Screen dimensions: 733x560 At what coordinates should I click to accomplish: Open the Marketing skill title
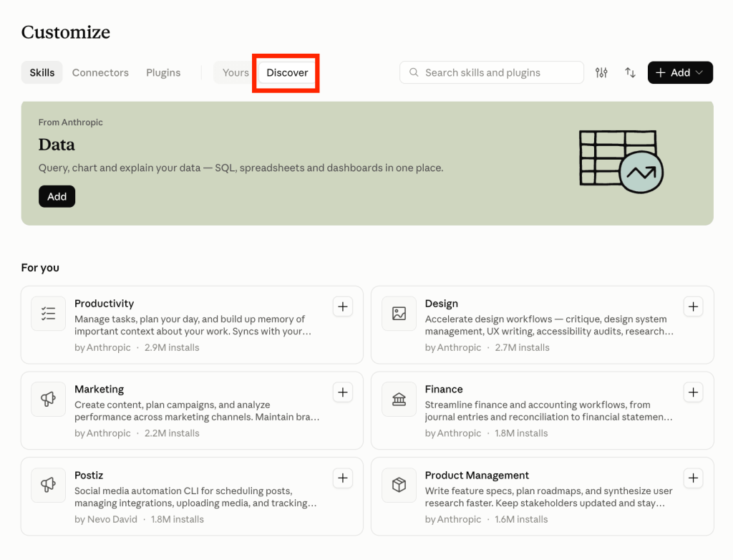click(99, 390)
